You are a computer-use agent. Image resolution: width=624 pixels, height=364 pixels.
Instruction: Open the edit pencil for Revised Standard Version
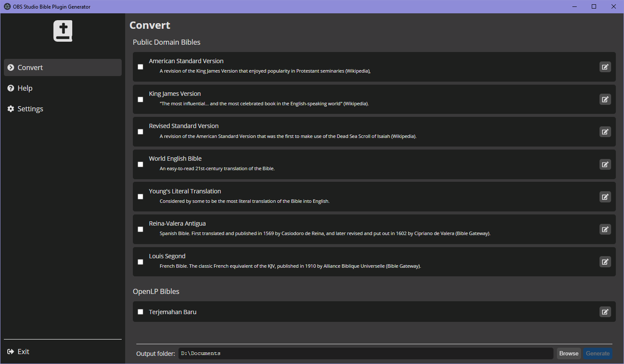pos(605,132)
